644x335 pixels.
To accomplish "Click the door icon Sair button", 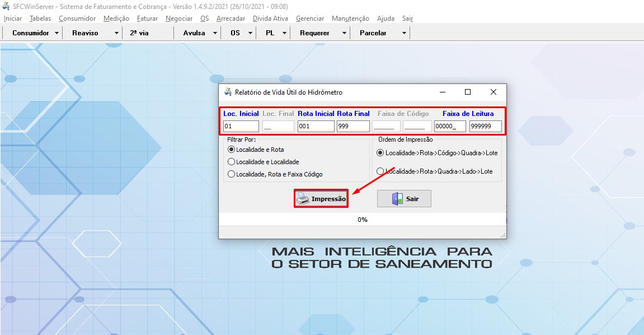I will point(404,199).
